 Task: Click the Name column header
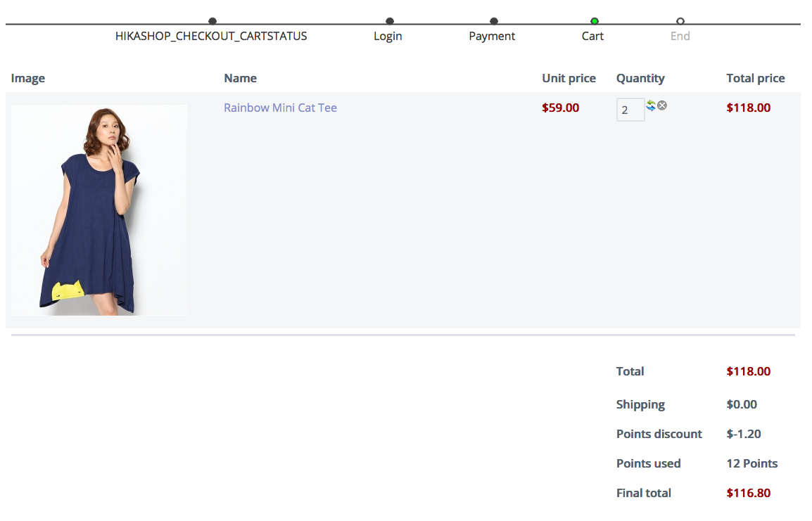coord(240,78)
